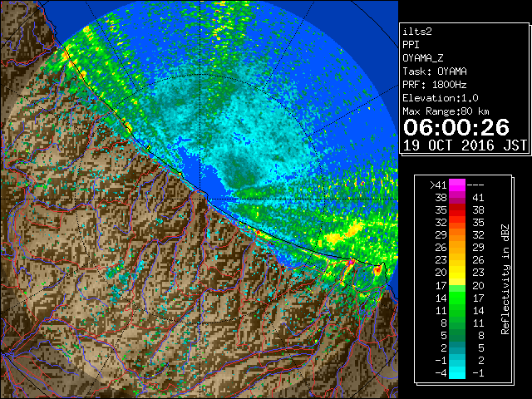532x399 pixels.
Task: Click the '>41' legend value
Action: pos(438,185)
